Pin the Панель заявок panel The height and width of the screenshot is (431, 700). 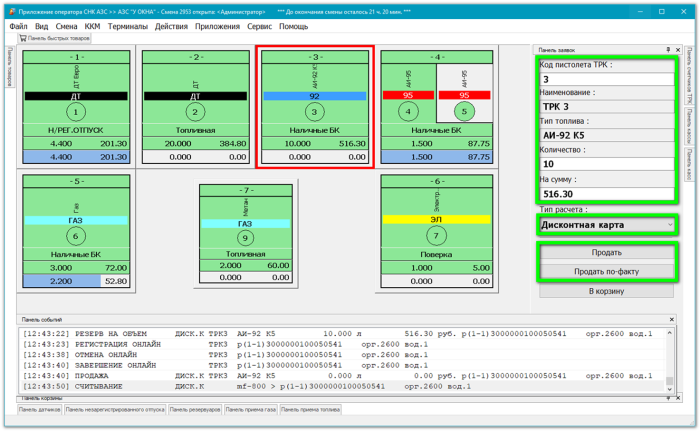(x=668, y=50)
